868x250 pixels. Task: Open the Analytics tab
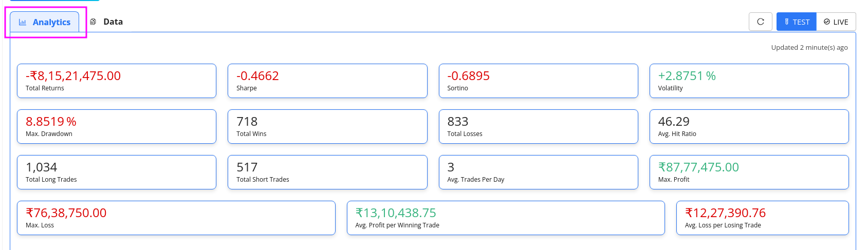point(45,22)
